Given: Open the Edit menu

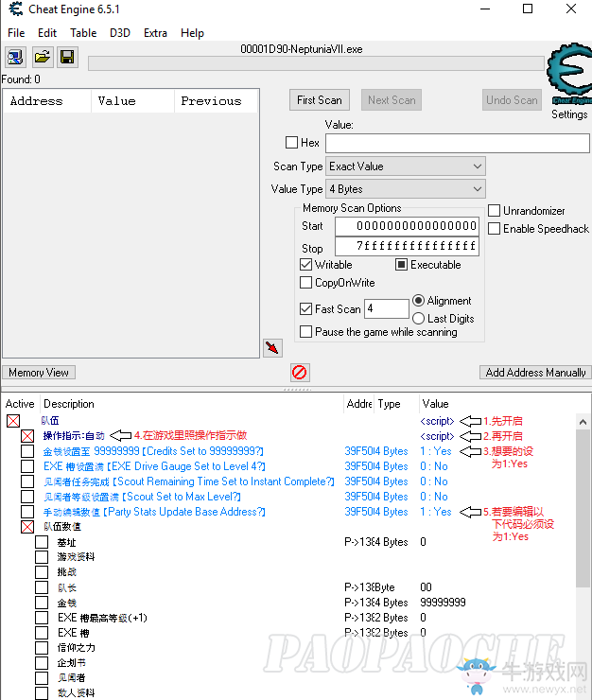Looking at the screenshot, I should click(47, 33).
